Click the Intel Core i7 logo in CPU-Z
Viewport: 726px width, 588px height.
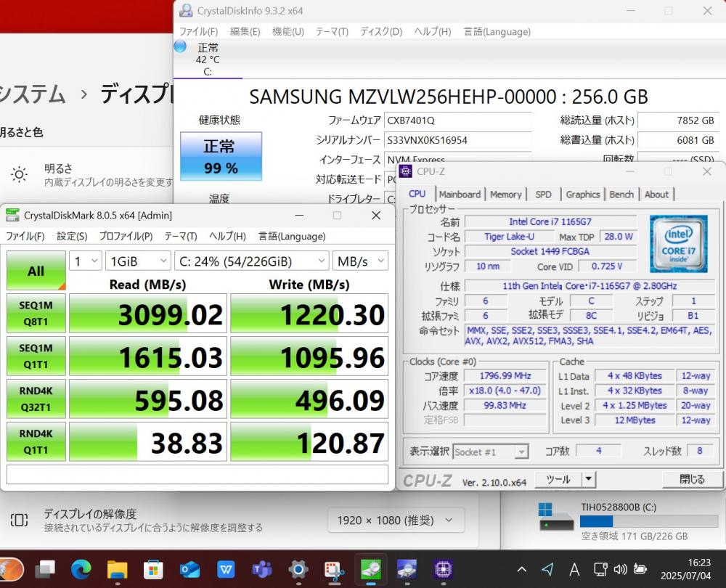click(678, 243)
